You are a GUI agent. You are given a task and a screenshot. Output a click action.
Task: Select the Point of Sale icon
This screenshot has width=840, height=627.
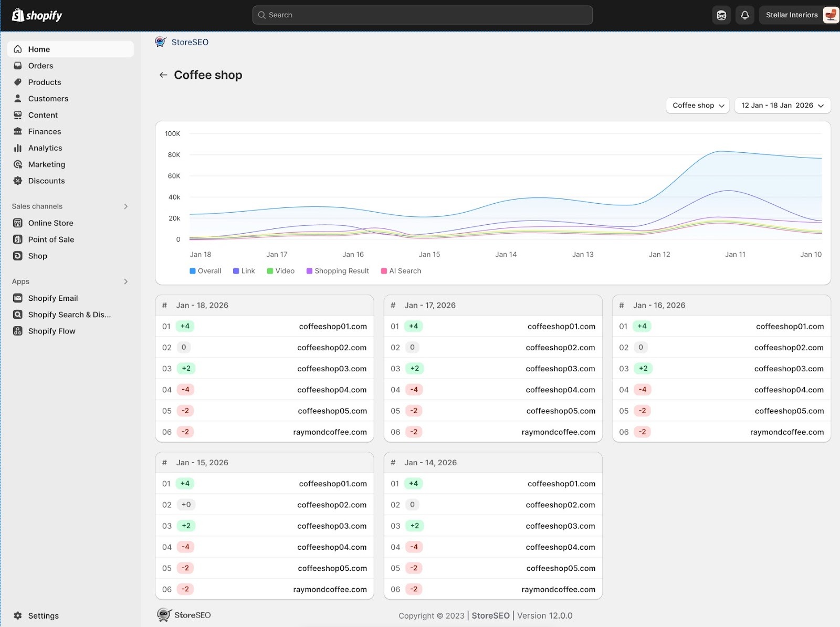[x=18, y=239]
